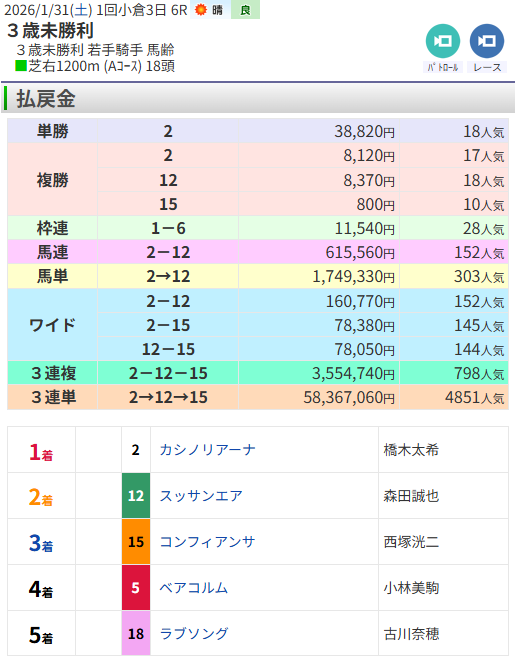
Task: Select jockey name 古川奈穂
Action: click(411, 634)
